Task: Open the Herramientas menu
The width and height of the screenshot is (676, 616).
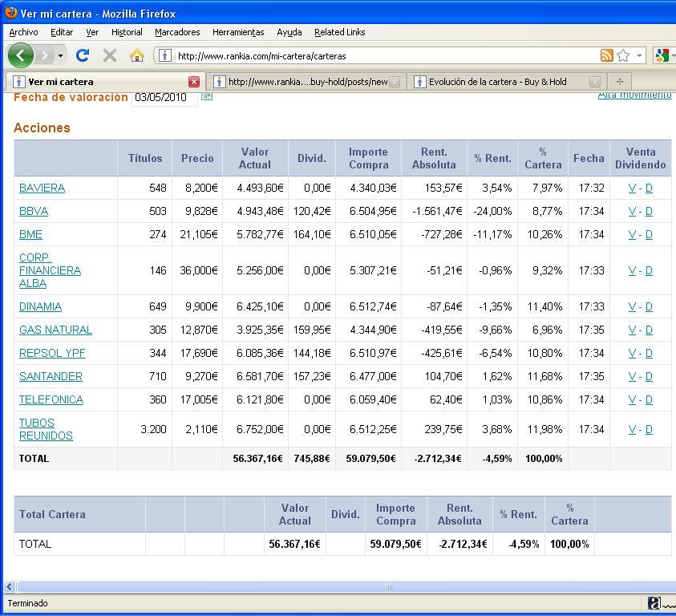Action: coord(238,32)
